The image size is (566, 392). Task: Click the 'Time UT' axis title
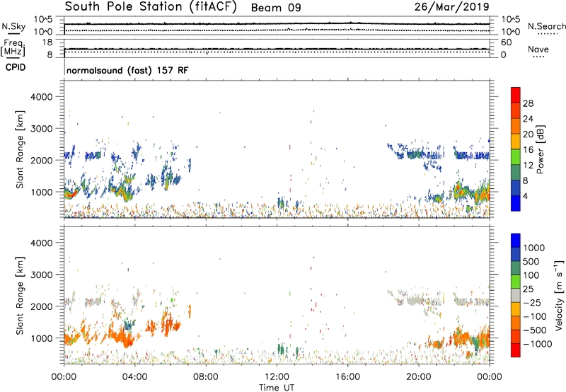(277, 388)
